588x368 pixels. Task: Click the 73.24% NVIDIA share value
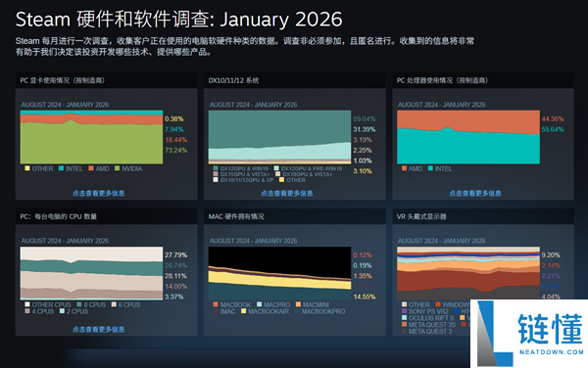(x=175, y=151)
